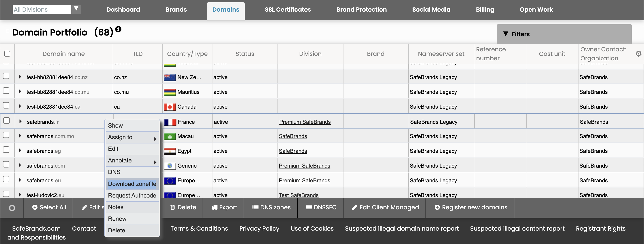The height and width of the screenshot is (244, 644).
Task: Check the box for safebrands.eu
Action: tap(6, 179)
